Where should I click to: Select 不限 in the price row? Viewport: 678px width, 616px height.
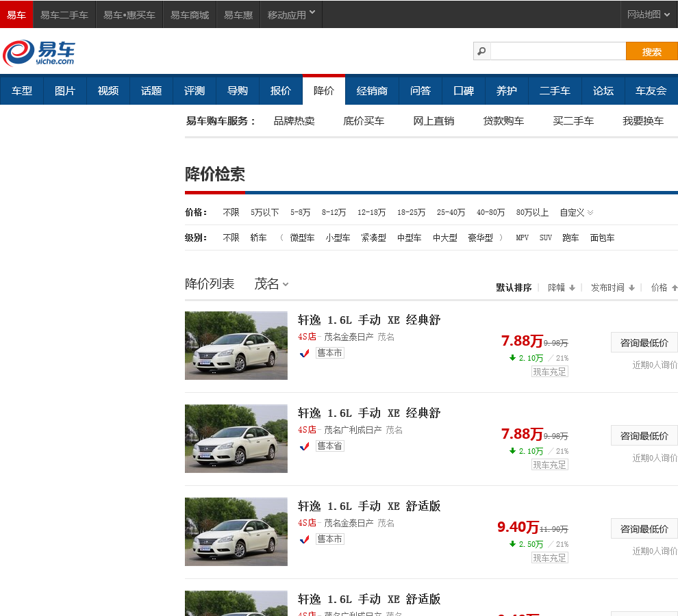point(231,213)
